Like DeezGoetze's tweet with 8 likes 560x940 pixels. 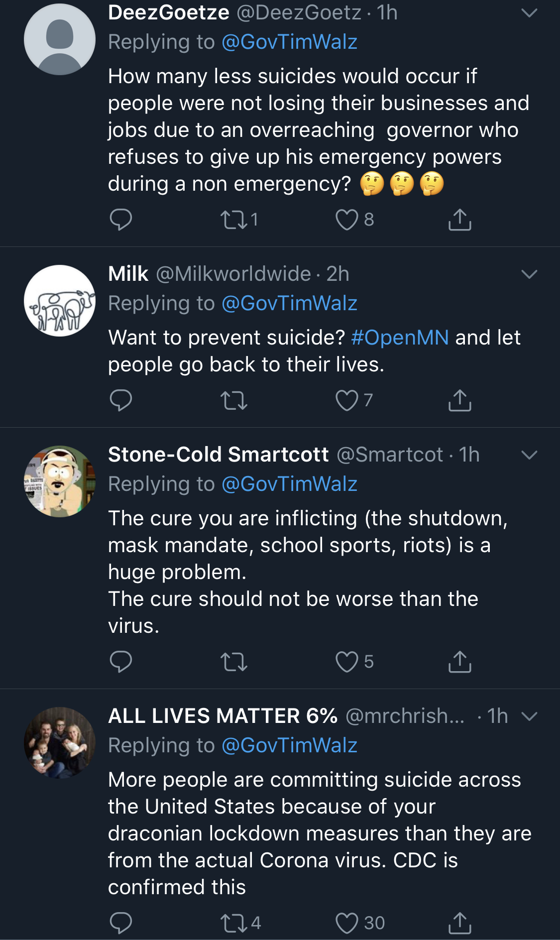coord(347,220)
